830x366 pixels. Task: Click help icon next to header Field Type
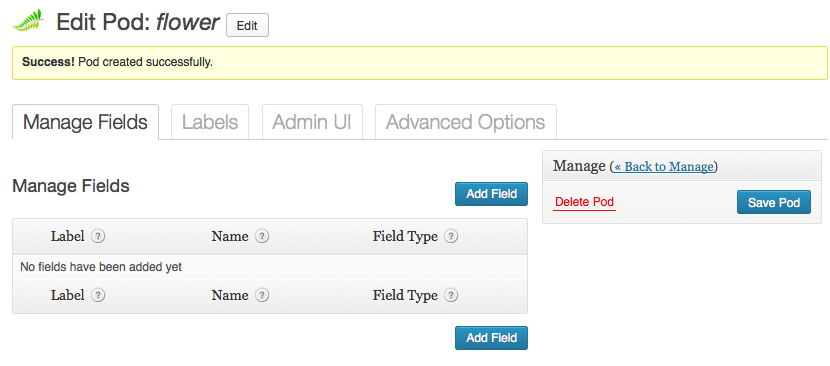click(451, 236)
